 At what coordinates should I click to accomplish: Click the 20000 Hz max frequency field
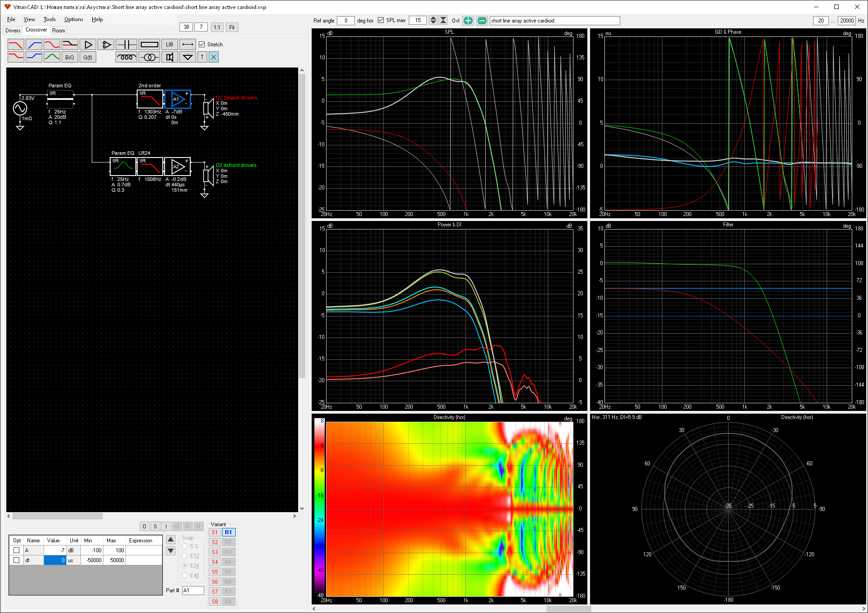click(x=846, y=20)
